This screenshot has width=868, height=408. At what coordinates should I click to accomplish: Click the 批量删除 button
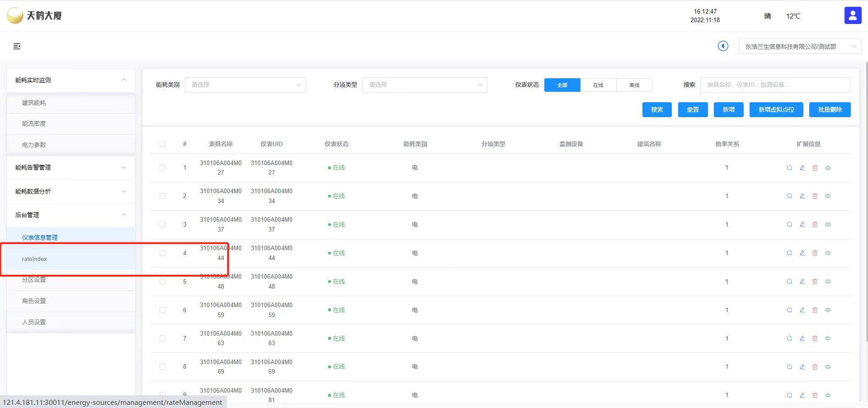point(830,109)
